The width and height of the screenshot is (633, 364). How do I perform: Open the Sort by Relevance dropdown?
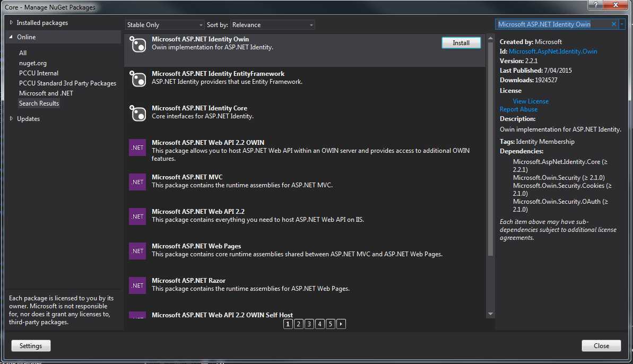[x=273, y=24]
